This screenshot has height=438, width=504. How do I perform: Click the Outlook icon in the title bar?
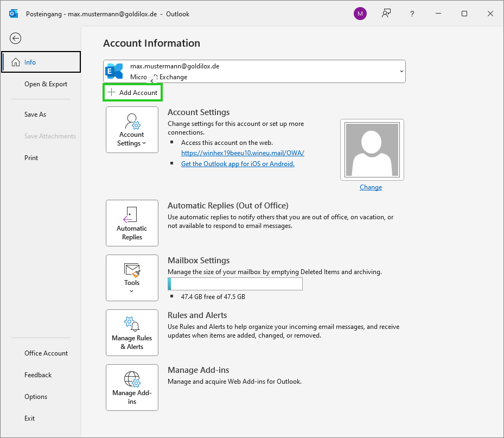(x=13, y=14)
